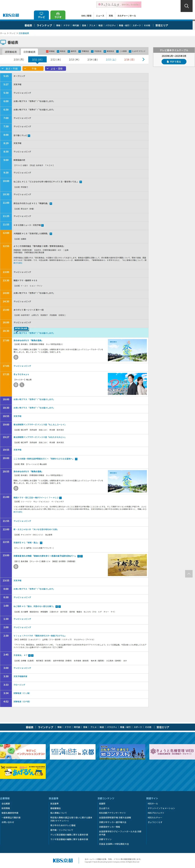Open website globe icon for きょうとDays
The height and width of the screenshot is (868, 195).
(x=16, y=385)
